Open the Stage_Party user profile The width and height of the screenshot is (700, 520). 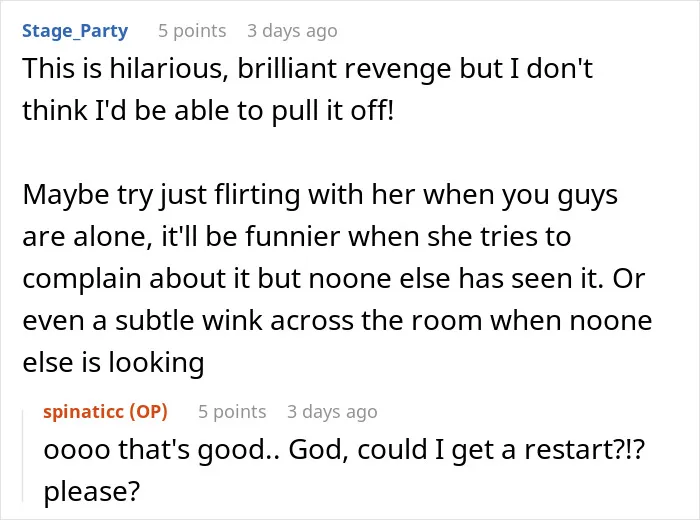pyautogui.click(x=75, y=31)
